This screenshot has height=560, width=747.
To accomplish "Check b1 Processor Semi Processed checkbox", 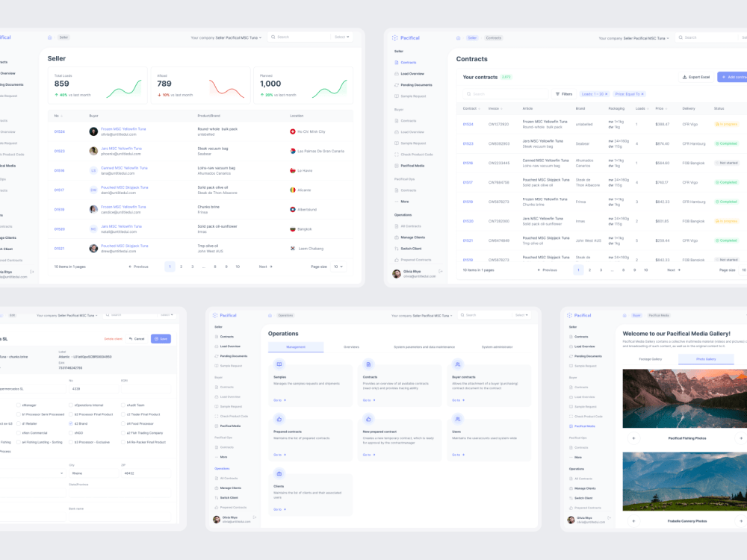I will point(19,414).
